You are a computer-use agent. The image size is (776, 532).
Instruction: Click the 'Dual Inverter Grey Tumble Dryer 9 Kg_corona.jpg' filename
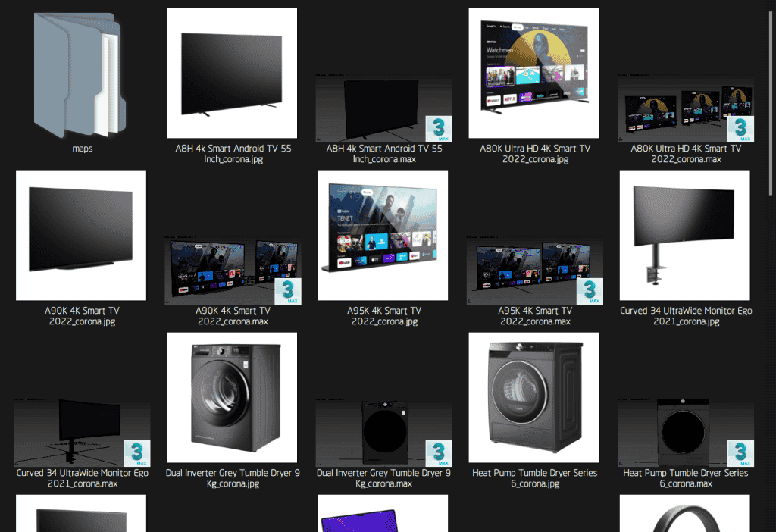pyautogui.click(x=233, y=478)
